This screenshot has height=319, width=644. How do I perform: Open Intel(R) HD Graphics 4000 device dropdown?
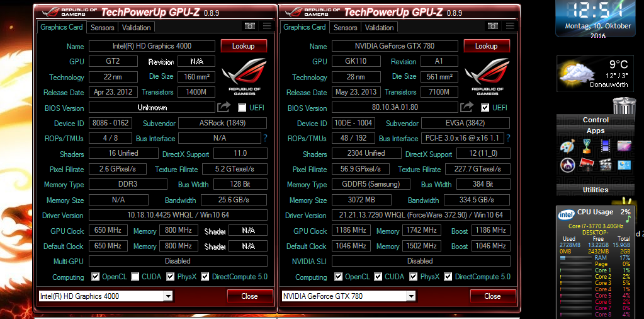(106, 296)
